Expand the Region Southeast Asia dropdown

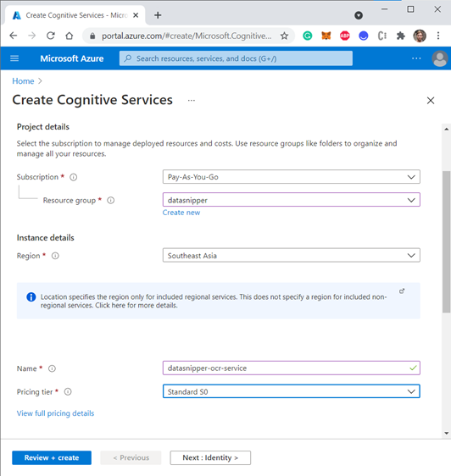coord(291,255)
